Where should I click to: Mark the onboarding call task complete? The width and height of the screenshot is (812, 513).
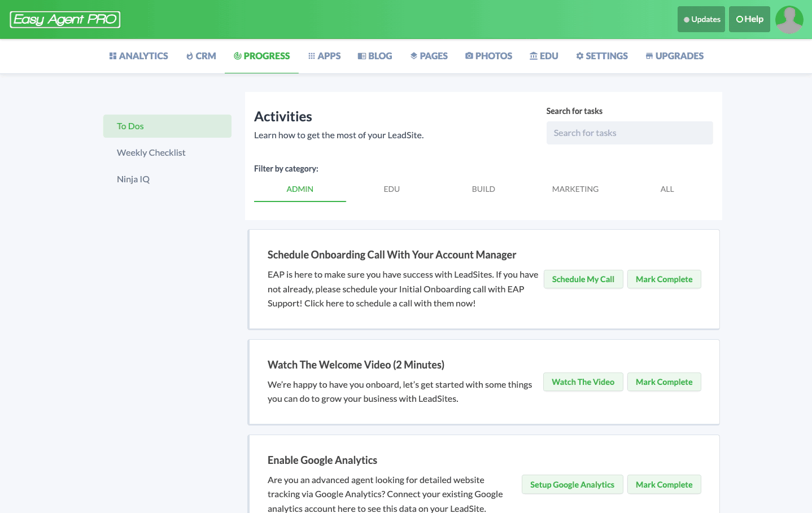click(664, 279)
